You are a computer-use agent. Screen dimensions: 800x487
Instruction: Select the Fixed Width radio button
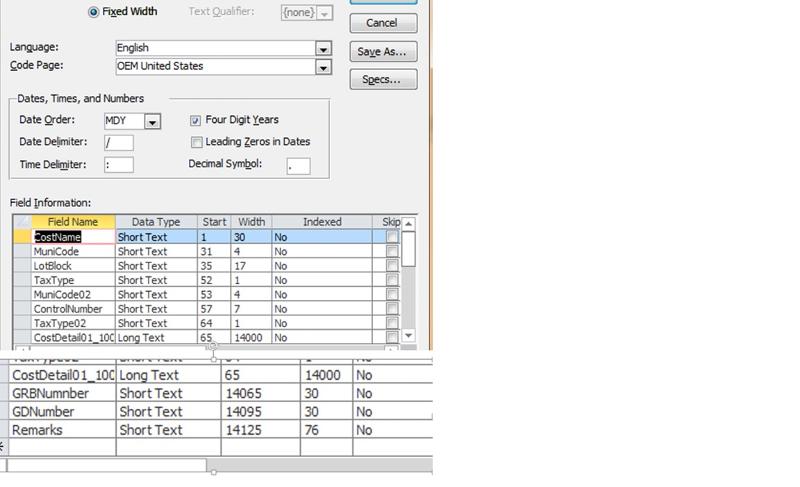[94, 12]
